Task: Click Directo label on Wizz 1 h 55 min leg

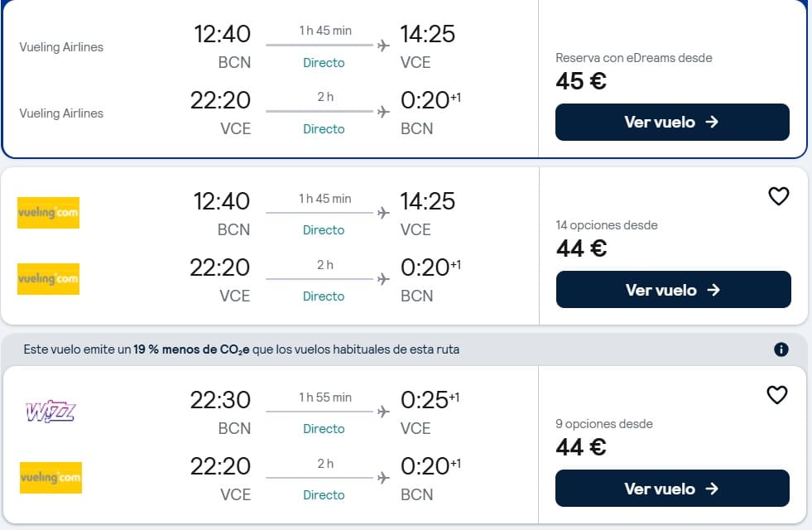Action: click(324, 429)
